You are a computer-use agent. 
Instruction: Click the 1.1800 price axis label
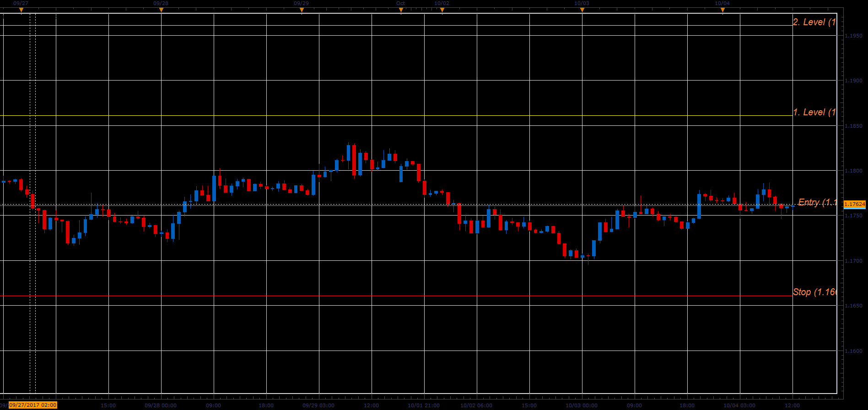[x=853, y=171]
